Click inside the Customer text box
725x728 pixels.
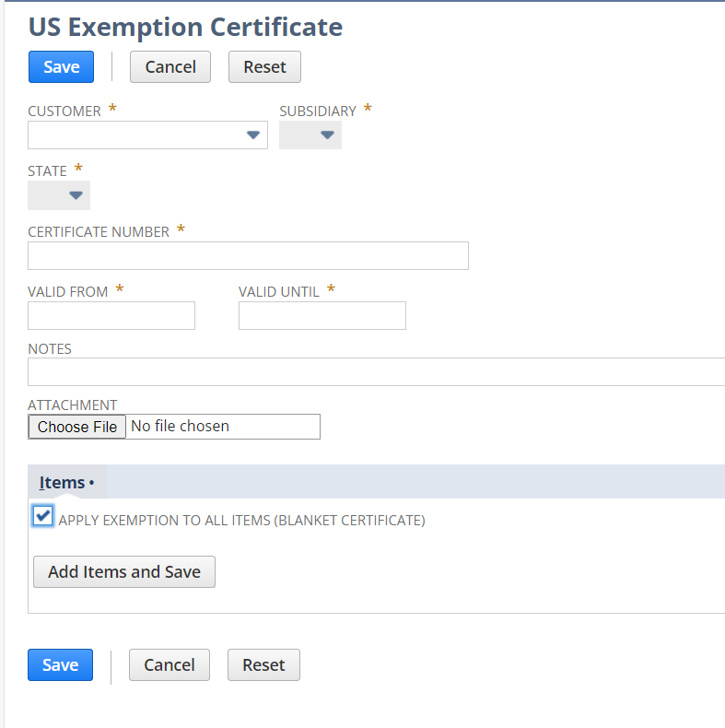134,135
